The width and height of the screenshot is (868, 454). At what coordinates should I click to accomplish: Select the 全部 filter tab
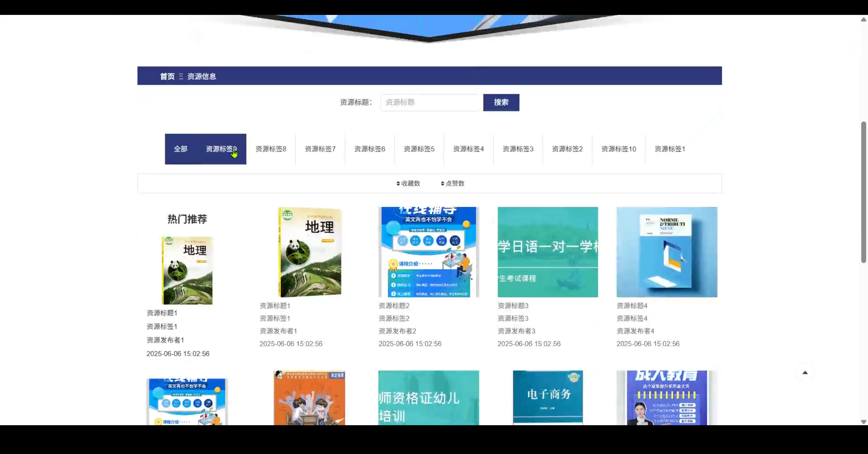181,149
